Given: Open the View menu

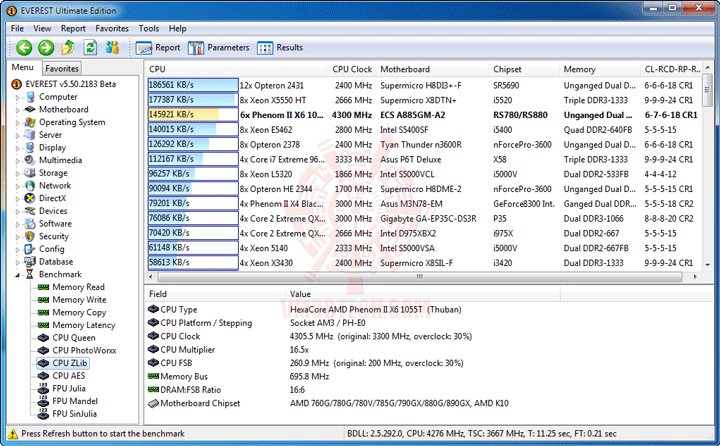Looking at the screenshot, I should coord(42,28).
